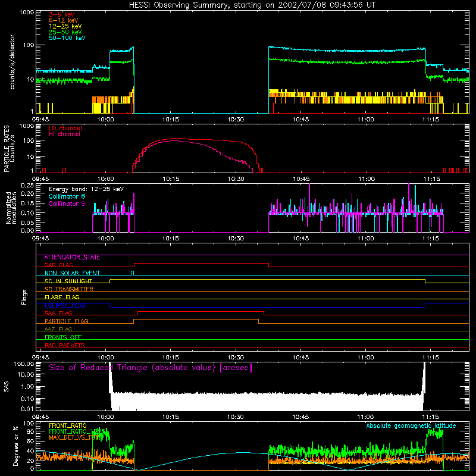Click the FLARE_FLAG label

coord(62,297)
